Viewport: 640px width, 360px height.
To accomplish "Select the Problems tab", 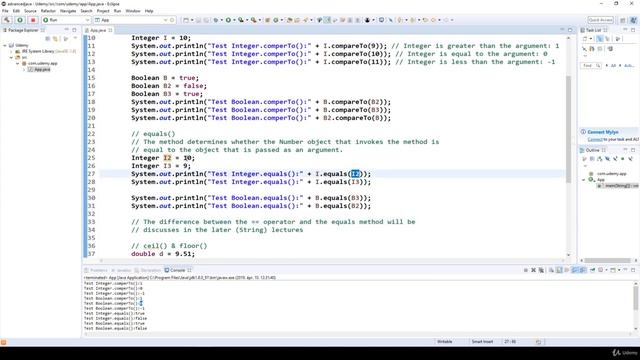I will pyautogui.click(x=96, y=270).
